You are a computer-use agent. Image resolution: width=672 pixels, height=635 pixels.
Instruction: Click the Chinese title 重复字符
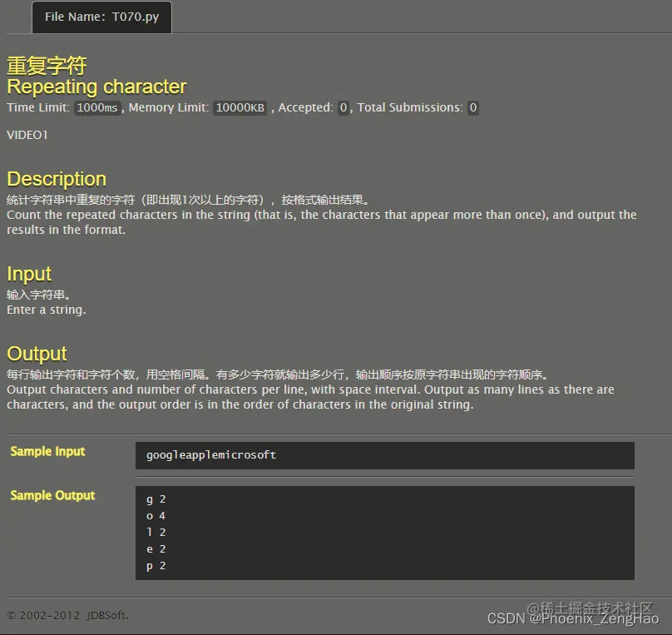[47, 66]
